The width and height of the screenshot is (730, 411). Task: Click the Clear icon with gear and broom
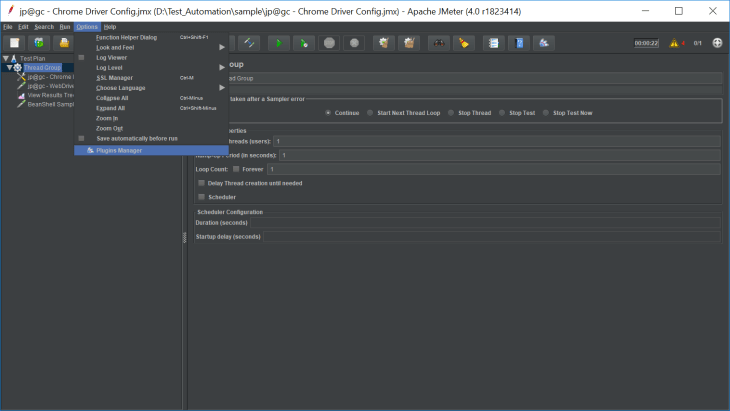(x=384, y=43)
